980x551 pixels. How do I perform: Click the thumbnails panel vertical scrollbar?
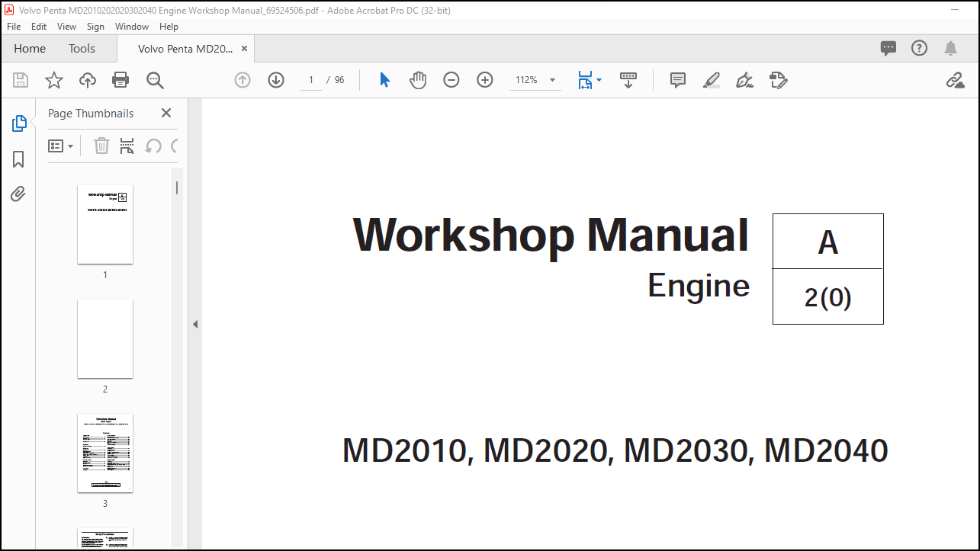tap(177, 187)
